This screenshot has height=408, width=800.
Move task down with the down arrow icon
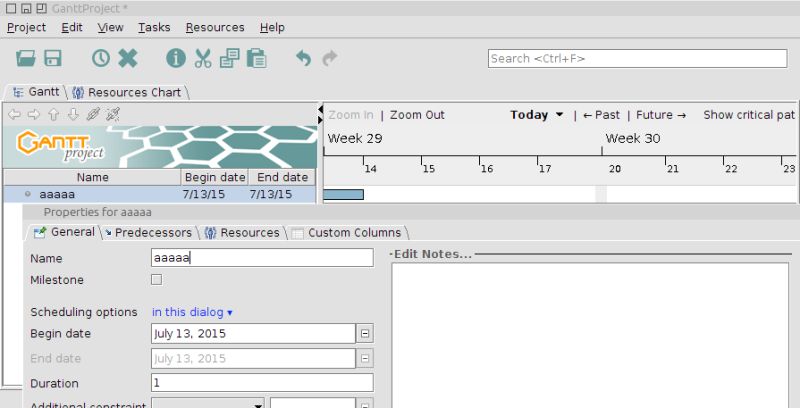pyautogui.click(x=73, y=114)
